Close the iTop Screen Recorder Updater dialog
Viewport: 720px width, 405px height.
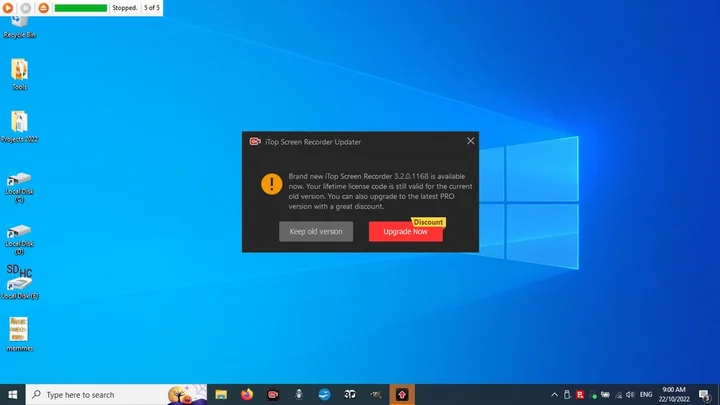470,141
